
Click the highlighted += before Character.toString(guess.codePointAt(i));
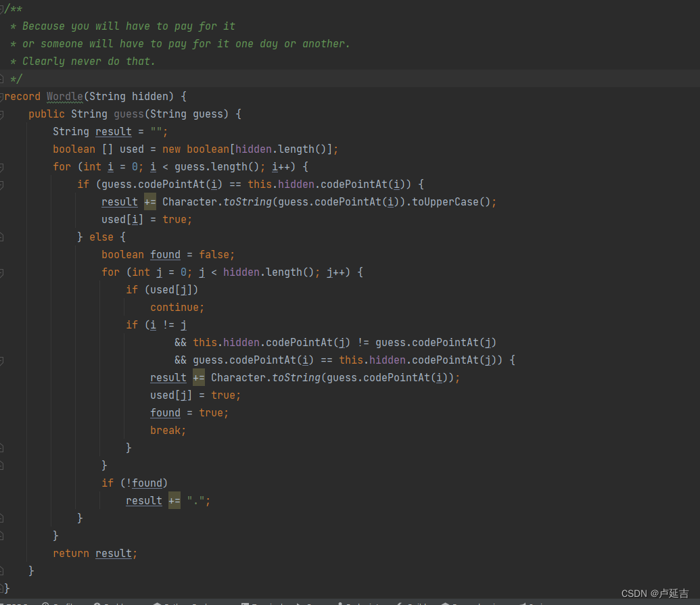(x=199, y=378)
